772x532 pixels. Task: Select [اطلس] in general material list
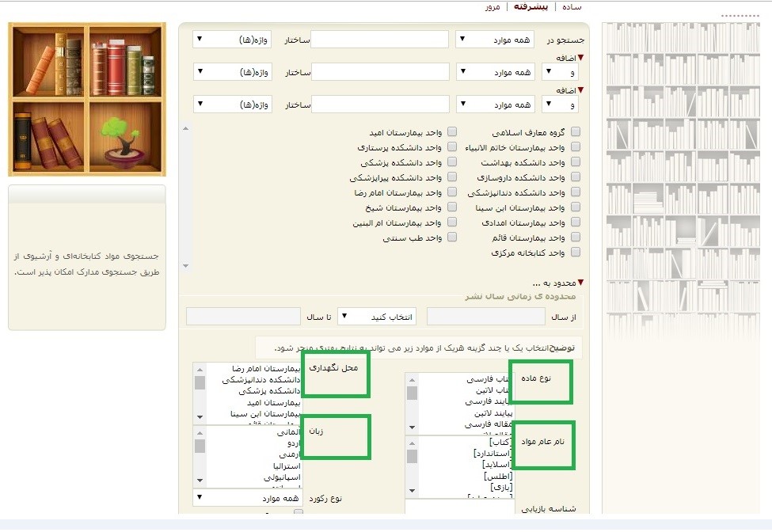(x=498, y=476)
